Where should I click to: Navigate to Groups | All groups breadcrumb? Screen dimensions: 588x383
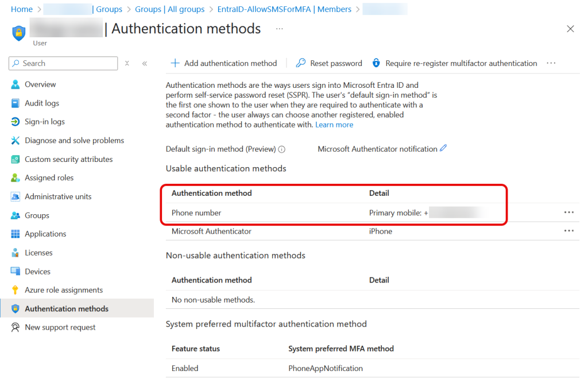169,9
